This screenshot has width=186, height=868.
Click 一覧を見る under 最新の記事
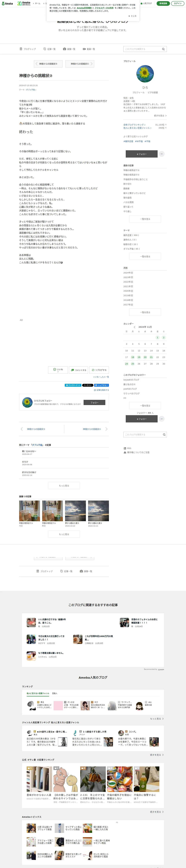click(x=145, y=219)
